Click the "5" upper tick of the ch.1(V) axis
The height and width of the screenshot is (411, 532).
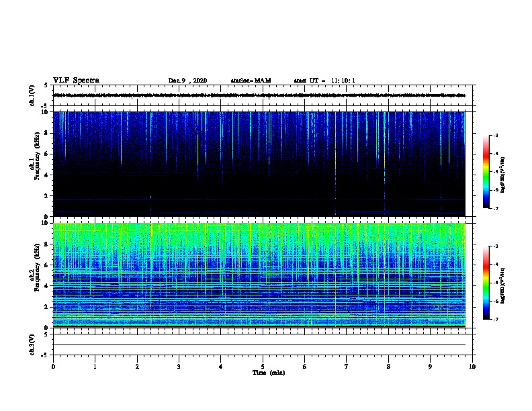46,85
